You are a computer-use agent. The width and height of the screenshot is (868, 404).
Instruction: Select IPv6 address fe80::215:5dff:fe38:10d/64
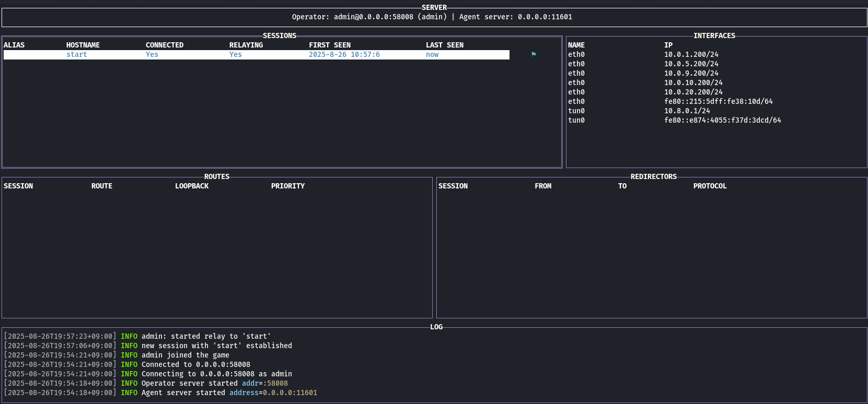coord(719,102)
